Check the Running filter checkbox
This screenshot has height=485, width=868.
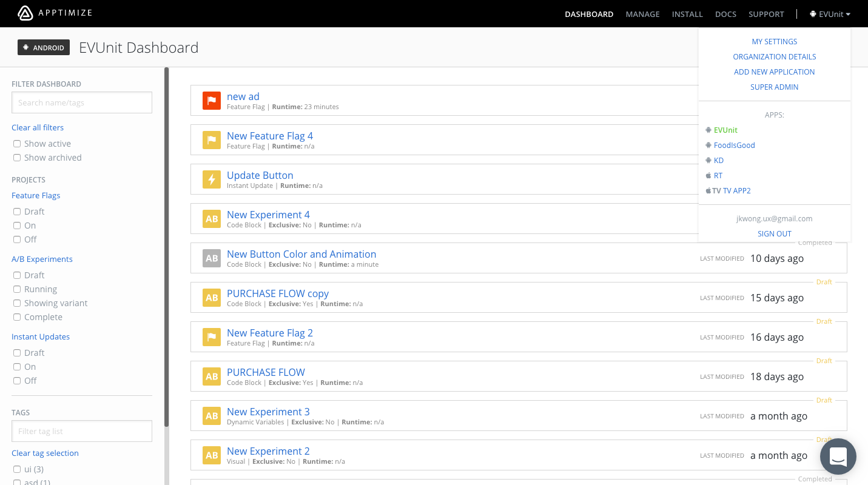click(17, 289)
